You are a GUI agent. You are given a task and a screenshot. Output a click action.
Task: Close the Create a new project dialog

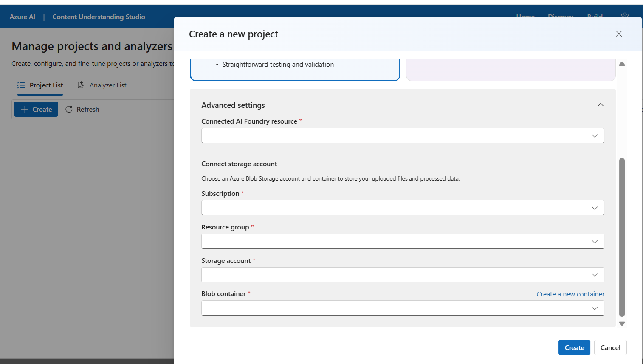pos(619,34)
